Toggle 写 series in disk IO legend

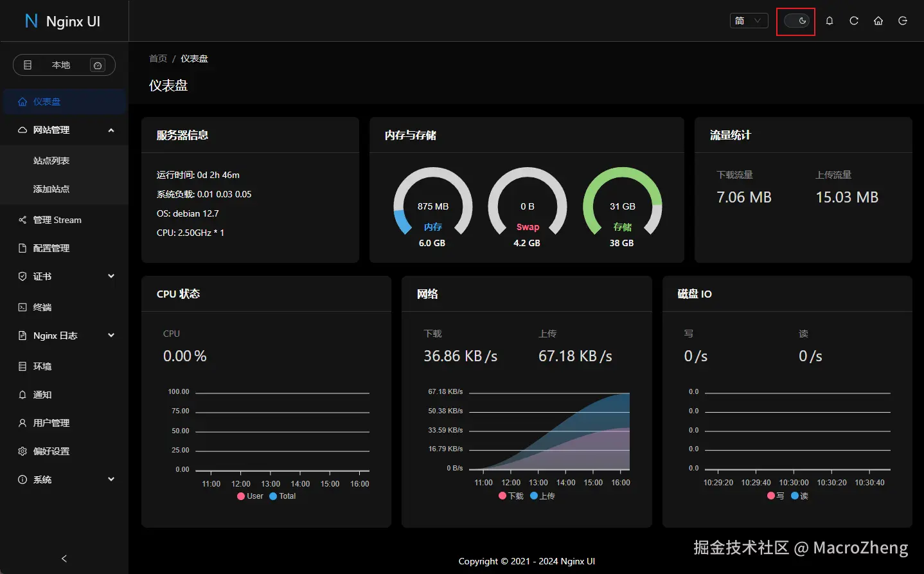pos(776,496)
